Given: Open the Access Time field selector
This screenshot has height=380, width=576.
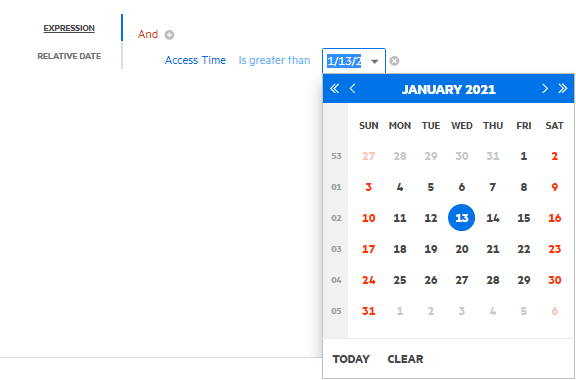Looking at the screenshot, I should pos(195,60).
